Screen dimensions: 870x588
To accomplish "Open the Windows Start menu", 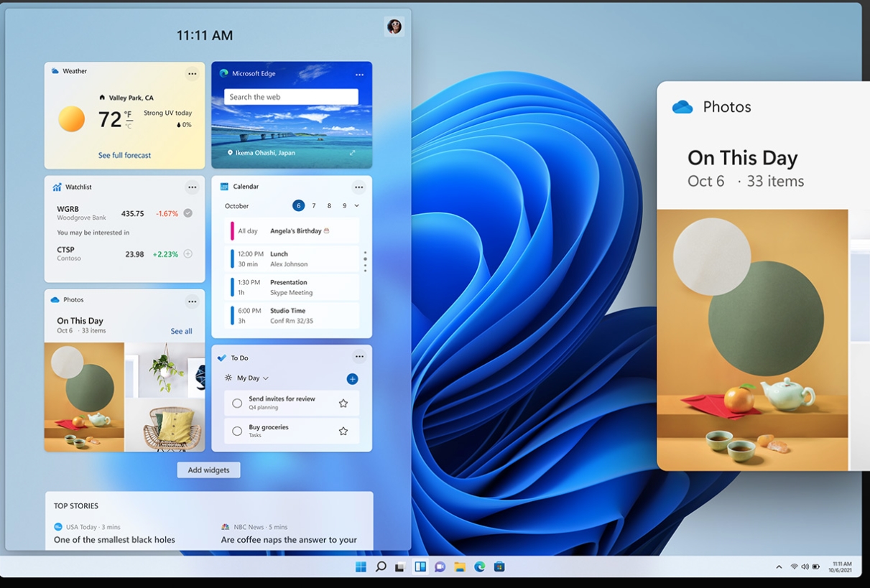I will (361, 567).
